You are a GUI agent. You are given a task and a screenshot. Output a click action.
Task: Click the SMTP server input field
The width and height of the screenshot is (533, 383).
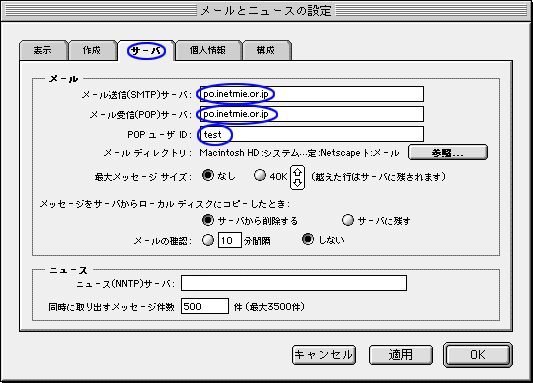[312, 94]
